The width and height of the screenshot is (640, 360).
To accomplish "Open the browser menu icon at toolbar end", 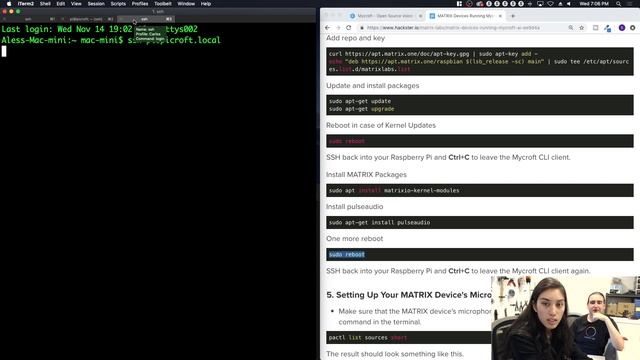I will (633, 28).
